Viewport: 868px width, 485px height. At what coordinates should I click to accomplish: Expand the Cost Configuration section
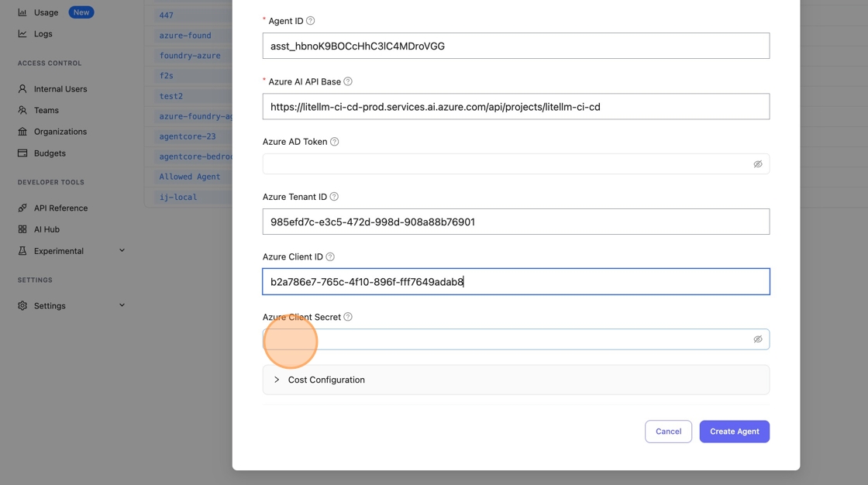[516, 380]
